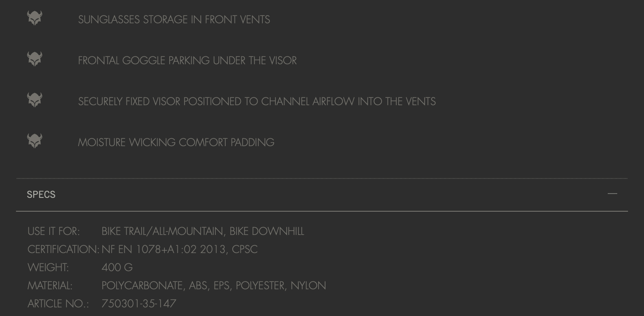Viewport: 644px width, 316px height.
Task: Select the Frontal Goggle Parking Under the Visor text
Action: pos(187,61)
